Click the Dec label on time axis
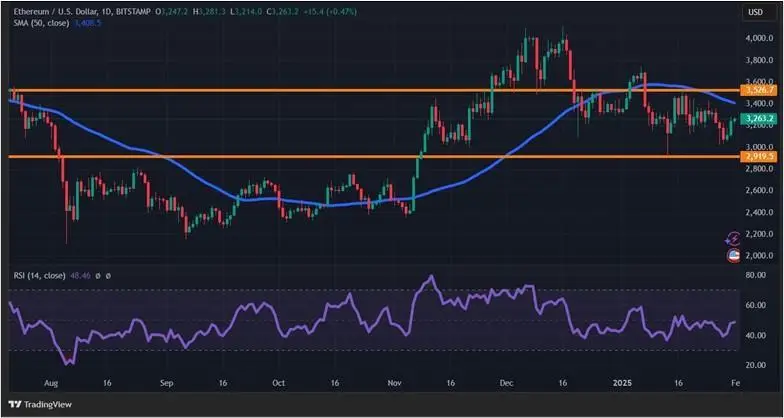The image size is (784, 418). tap(505, 383)
